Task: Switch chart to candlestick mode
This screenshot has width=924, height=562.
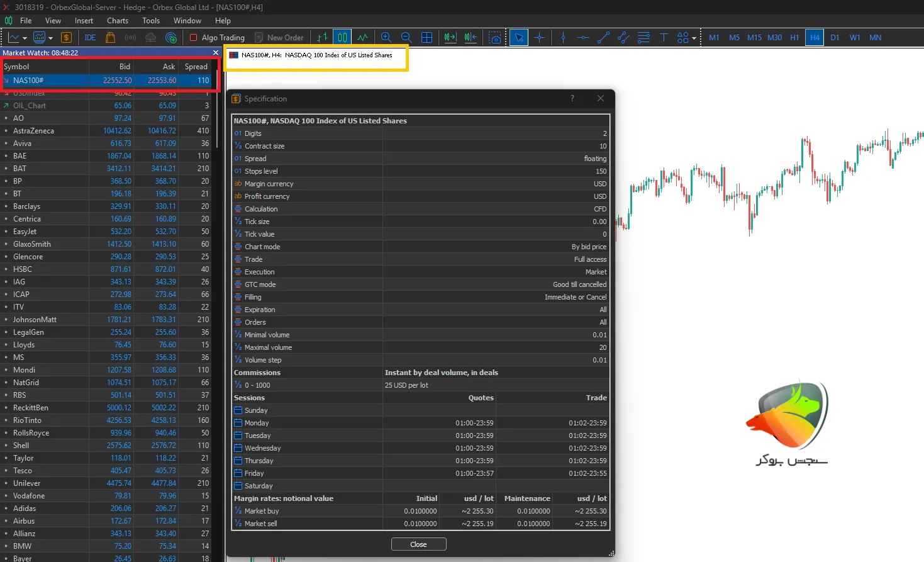Action: coord(342,38)
